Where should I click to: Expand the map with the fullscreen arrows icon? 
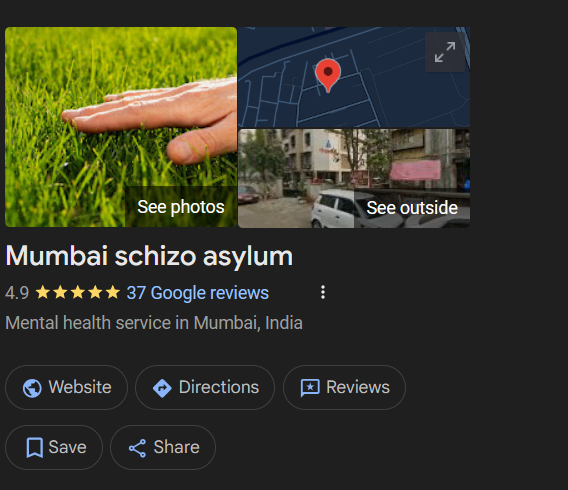tap(445, 52)
